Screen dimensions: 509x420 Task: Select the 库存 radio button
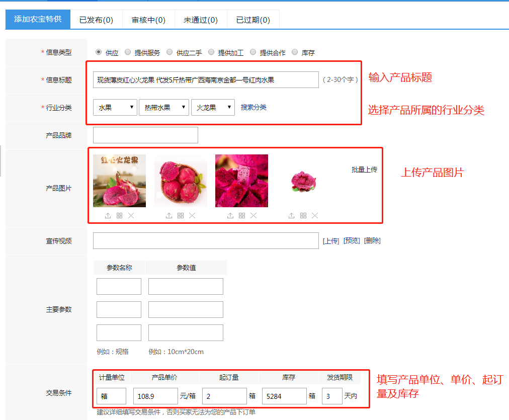click(295, 52)
